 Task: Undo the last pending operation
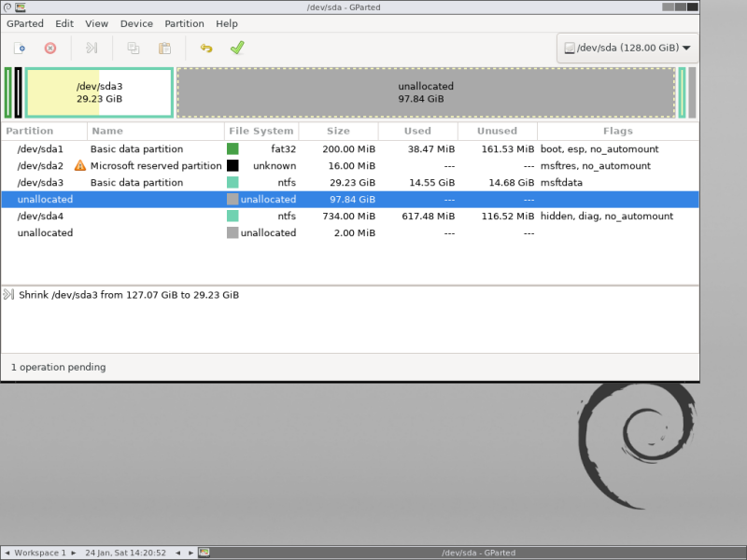pyautogui.click(x=206, y=49)
